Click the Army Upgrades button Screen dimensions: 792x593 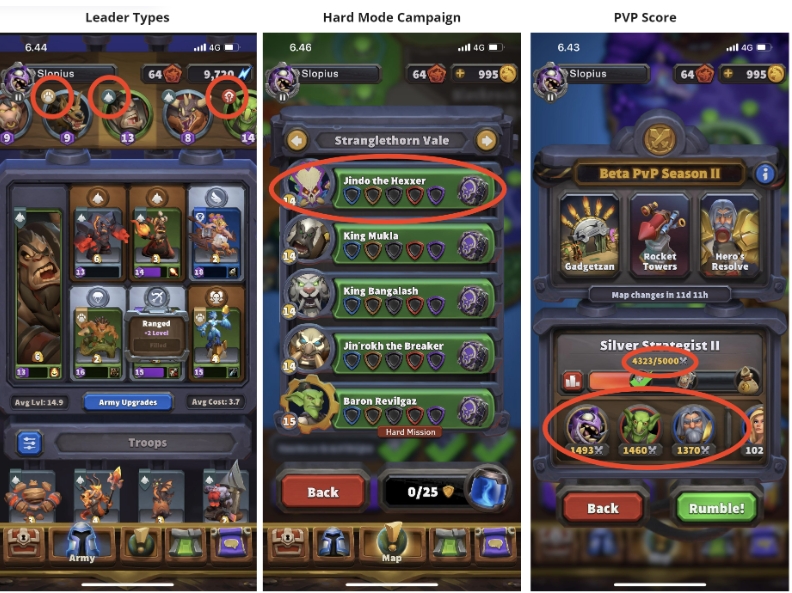(128, 403)
